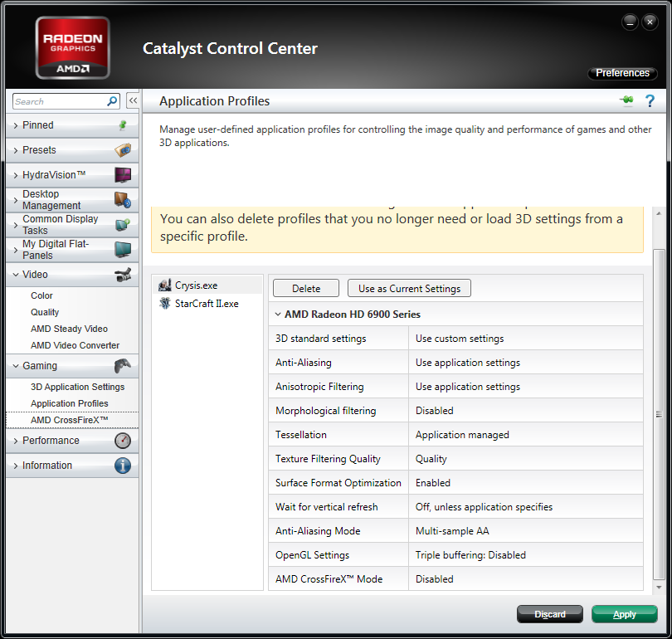
Task: Expand the Presets section
Action: pos(16,150)
